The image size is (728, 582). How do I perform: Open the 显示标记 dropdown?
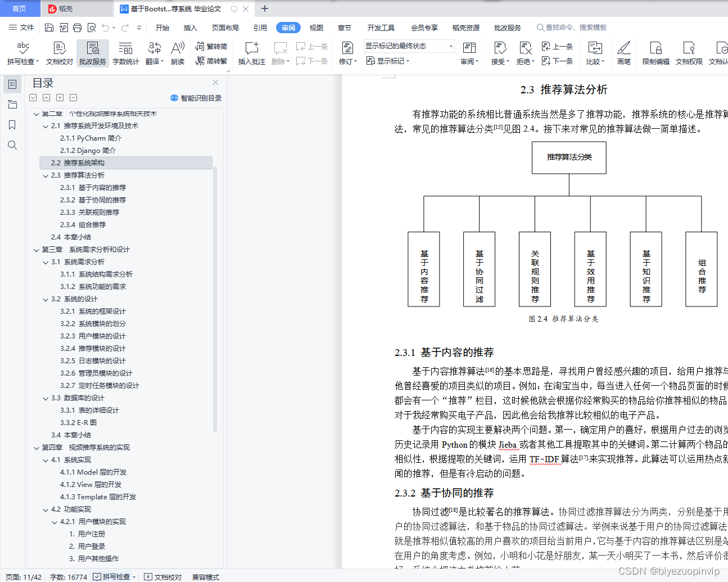pos(388,61)
